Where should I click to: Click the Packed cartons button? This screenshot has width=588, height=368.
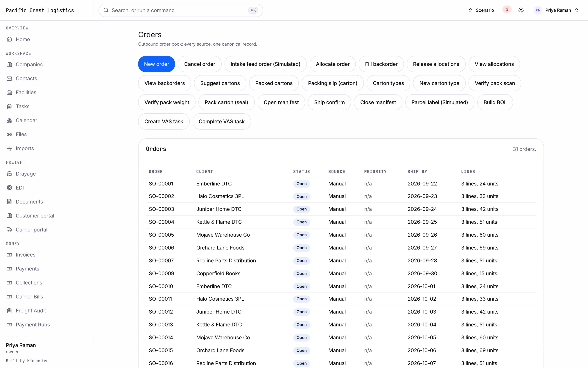click(x=274, y=83)
